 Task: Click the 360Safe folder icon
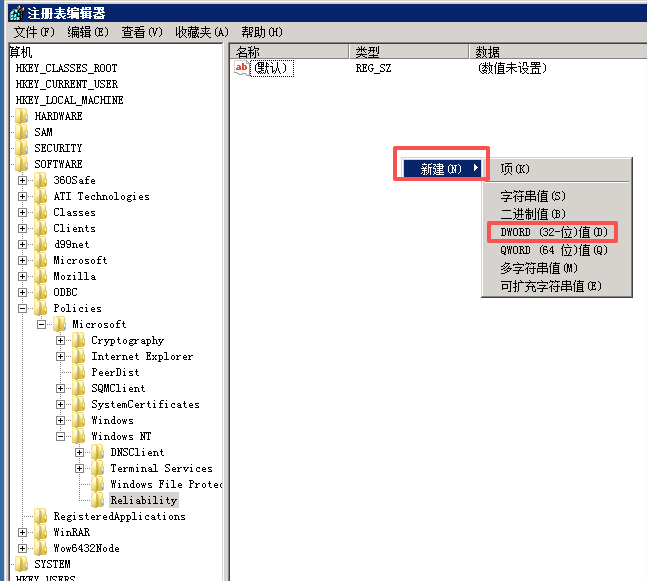click(40, 180)
